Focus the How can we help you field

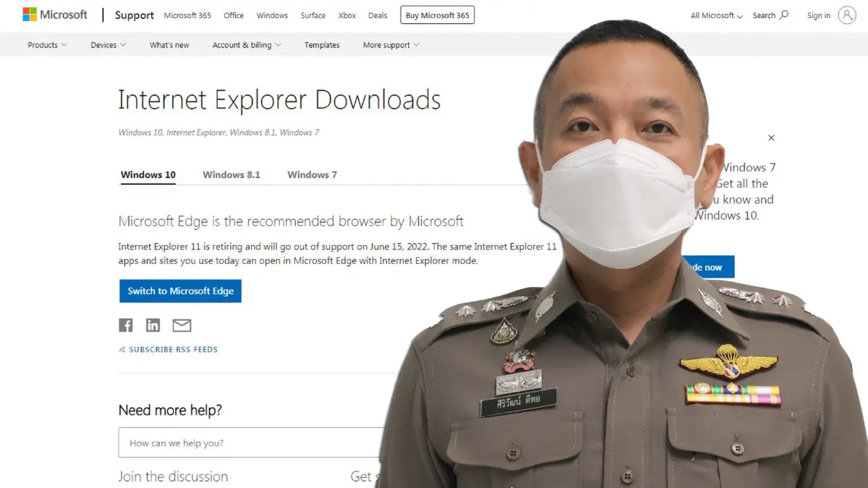point(253,443)
